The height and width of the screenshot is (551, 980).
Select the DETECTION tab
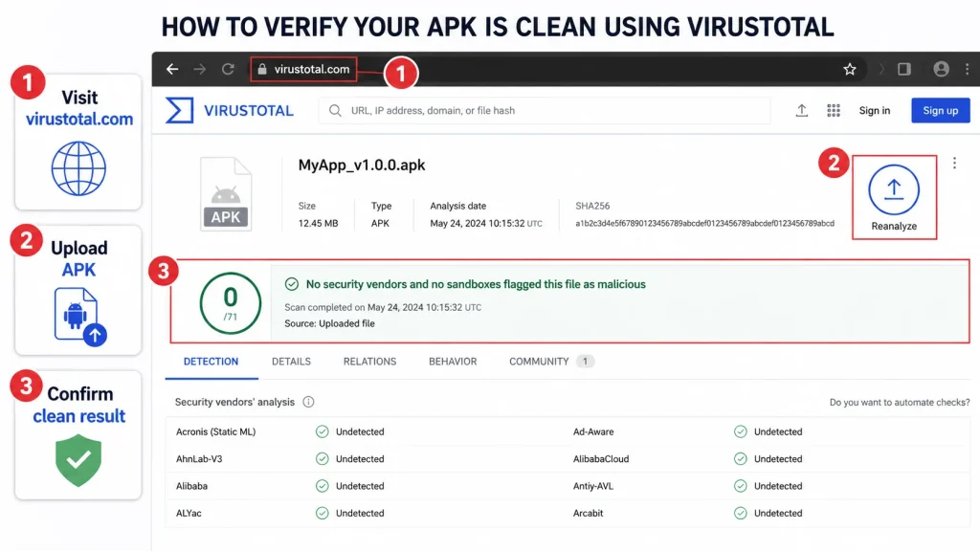[x=211, y=362]
